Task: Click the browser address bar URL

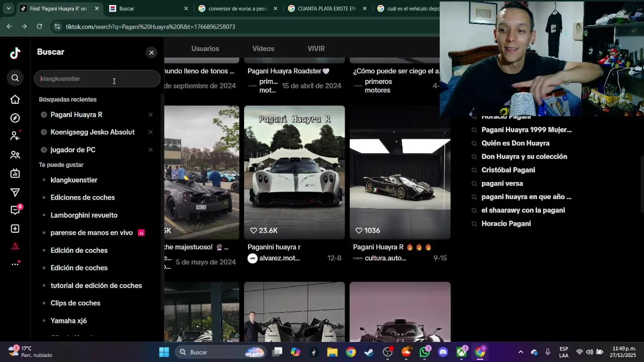Action: coord(150,27)
